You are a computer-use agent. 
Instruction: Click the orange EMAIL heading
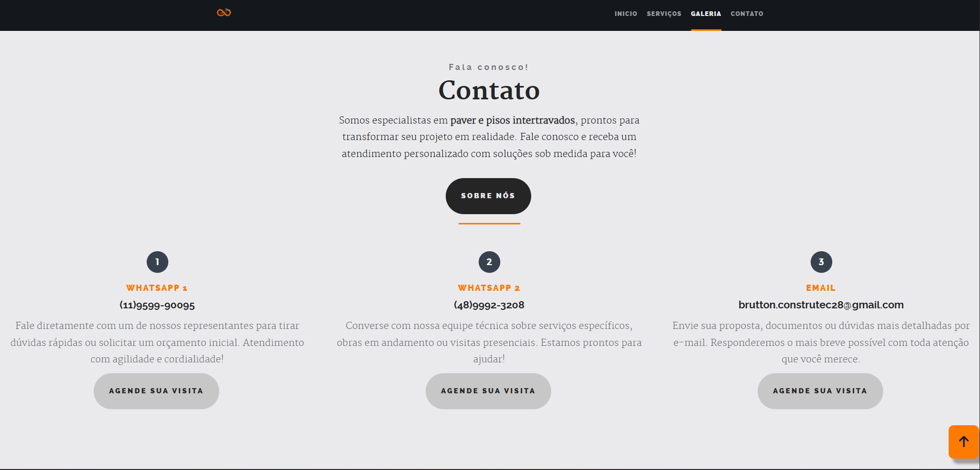pyautogui.click(x=820, y=288)
